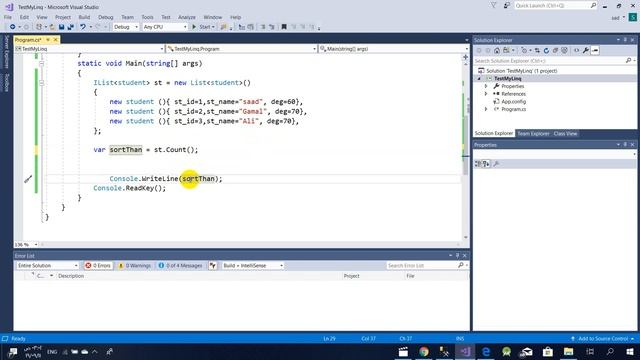
Task: Open the Build + IntelliSense dropdown
Action: (x=253, y=265)
